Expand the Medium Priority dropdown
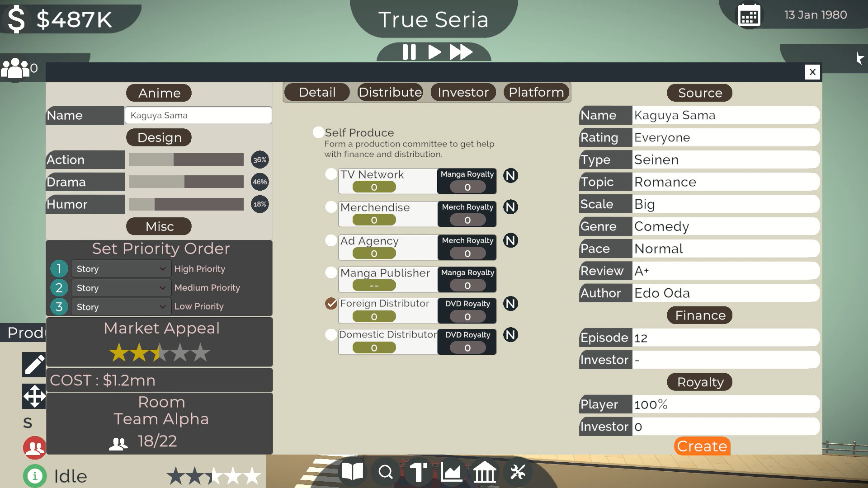 click(x=120, y=288)
